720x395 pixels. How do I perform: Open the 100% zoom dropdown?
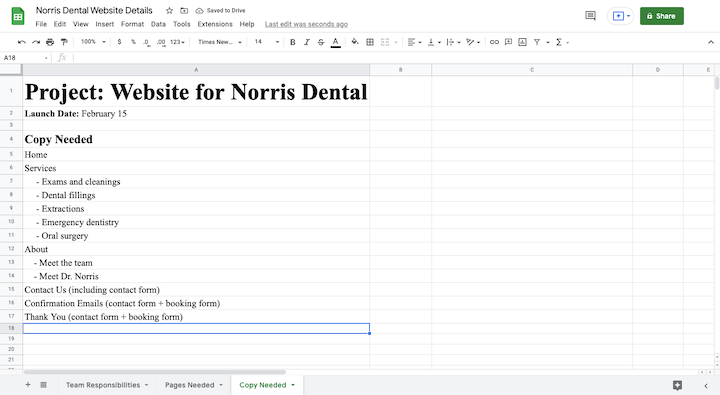coord(93,42)
